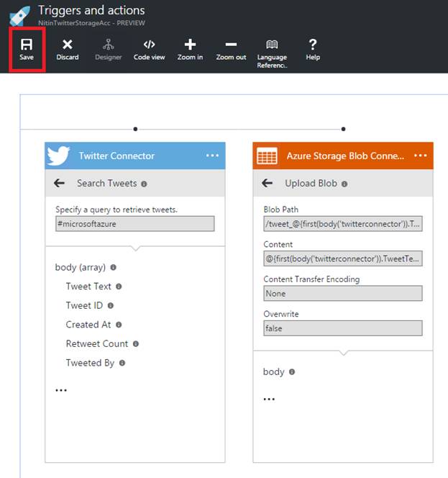Edit Content Transfer Encoding field
448x478 pixels.
[x=343, y=293]
